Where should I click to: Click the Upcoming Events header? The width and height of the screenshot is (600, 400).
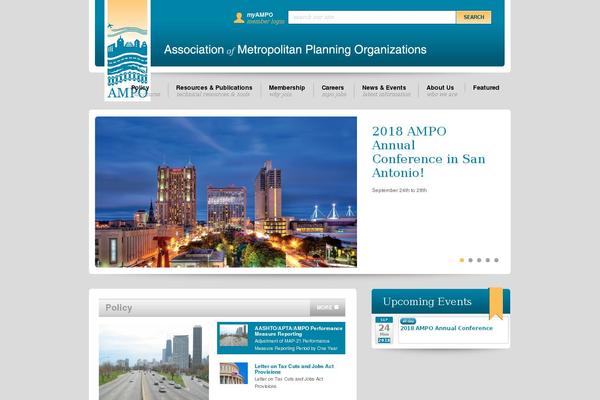(x=427, y=302)
